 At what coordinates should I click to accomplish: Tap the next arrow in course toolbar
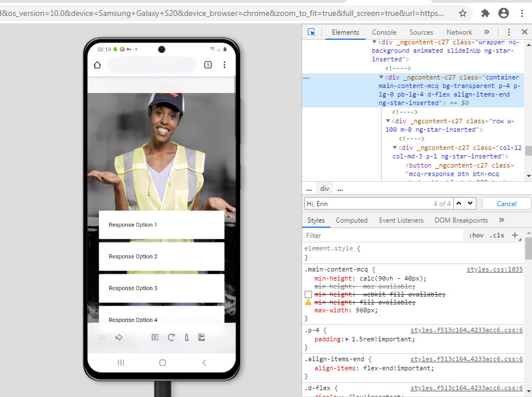(119, 337)
